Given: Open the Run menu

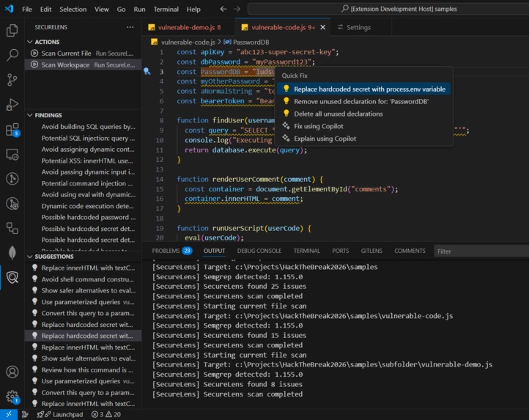Looking at the screenshot, I should pos(139,9).
